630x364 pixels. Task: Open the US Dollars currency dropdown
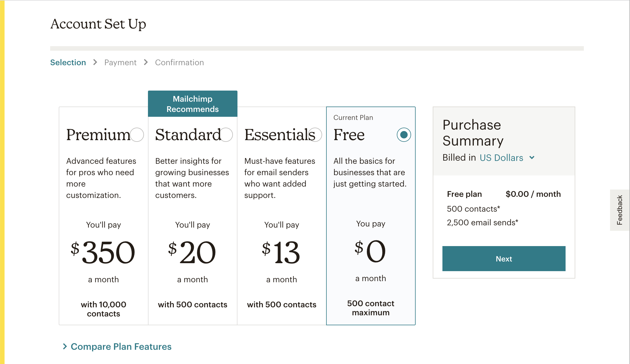[x=501, y=158]
